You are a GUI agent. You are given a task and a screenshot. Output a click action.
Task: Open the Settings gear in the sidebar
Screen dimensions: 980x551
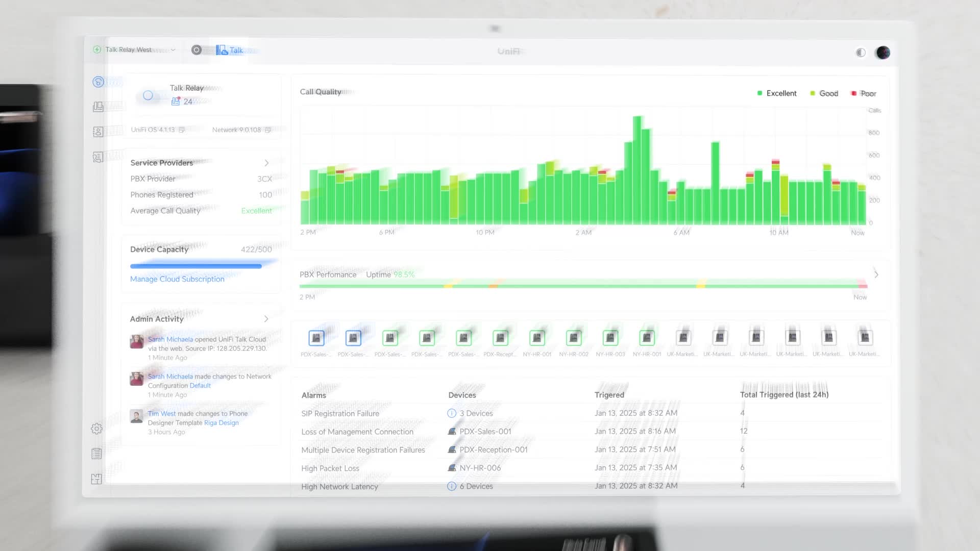click(x=96, y=429)
